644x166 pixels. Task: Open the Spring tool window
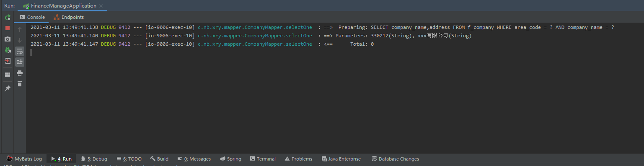pos(230,159)
